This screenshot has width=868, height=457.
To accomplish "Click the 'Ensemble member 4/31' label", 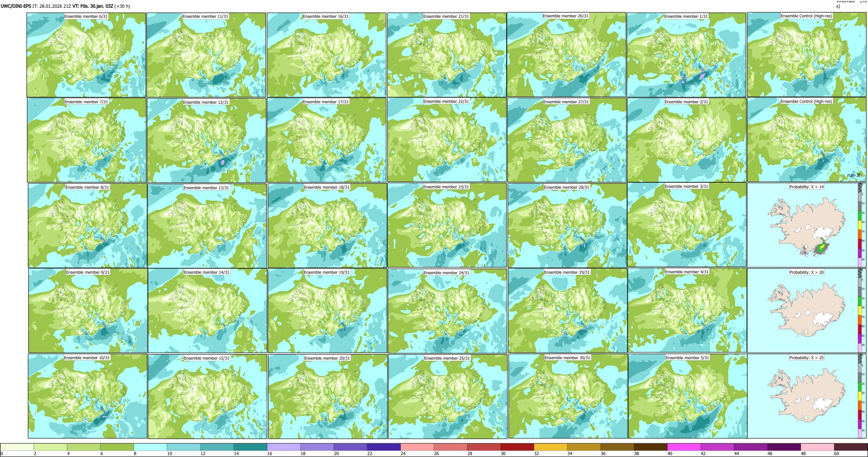I will pos(687,272).
